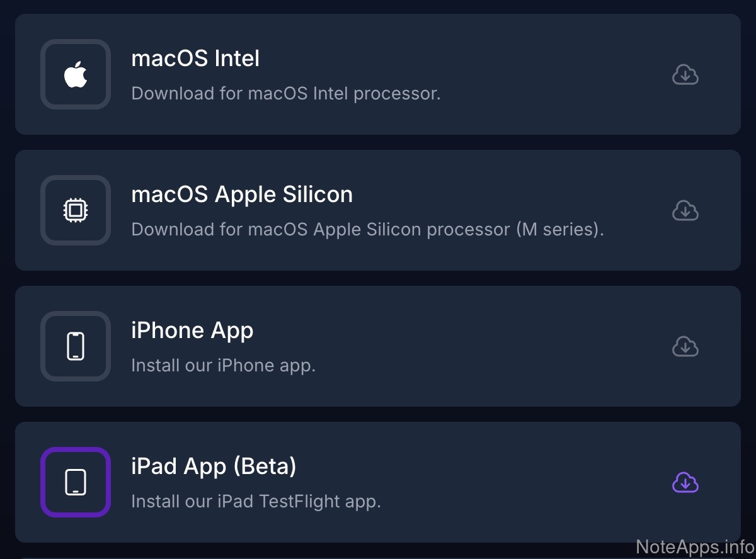Image resolution: width=756 pixels, height=559 pixels.
Task: Select the "macOS Intel" title
Action: click(195, 59)
